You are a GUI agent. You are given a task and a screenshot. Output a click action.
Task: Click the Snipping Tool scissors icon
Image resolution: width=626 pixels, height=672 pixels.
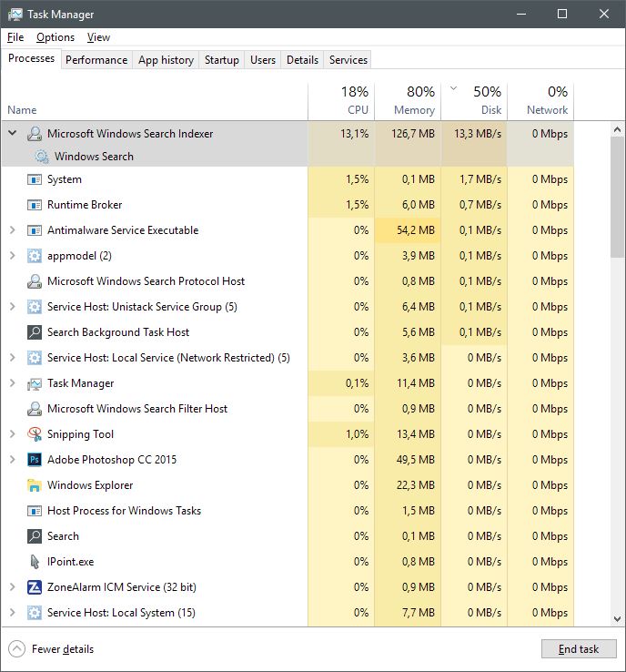35,434
